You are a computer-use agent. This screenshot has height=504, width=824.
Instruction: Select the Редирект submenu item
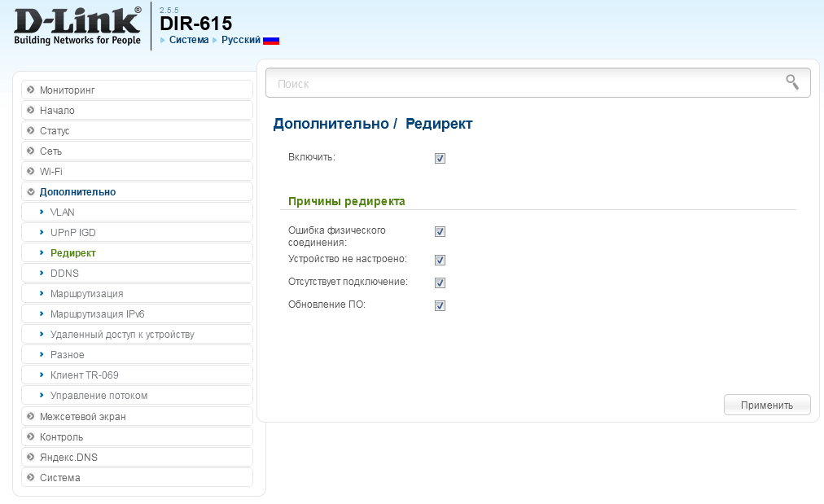pyautogui.click(x=137, y=252)
